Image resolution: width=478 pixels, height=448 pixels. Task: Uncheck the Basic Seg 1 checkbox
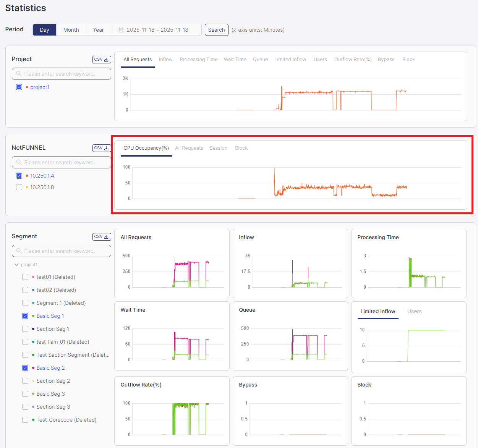(25, 316)
